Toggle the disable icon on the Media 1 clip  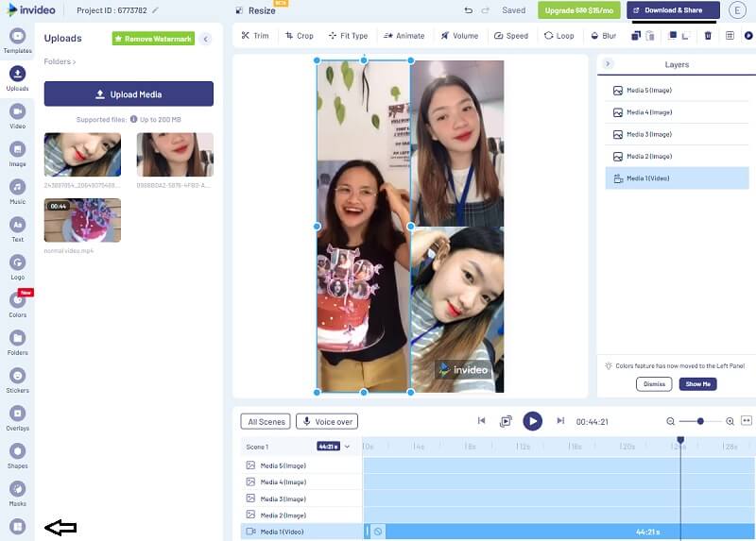coord(377,532)
